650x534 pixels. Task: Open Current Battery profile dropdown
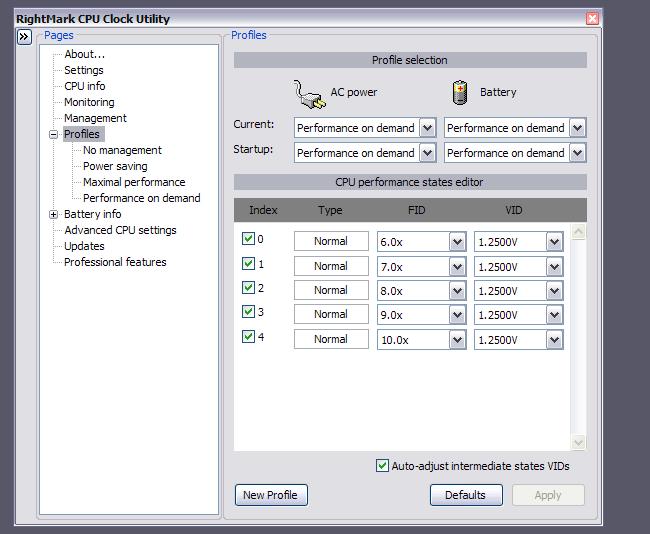(x=577, y=128)
